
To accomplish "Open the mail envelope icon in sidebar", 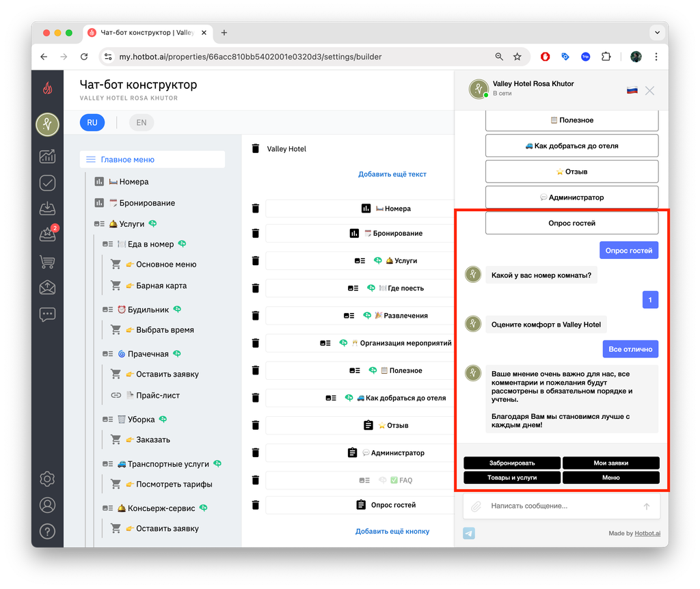I will (x=47, y=288).
